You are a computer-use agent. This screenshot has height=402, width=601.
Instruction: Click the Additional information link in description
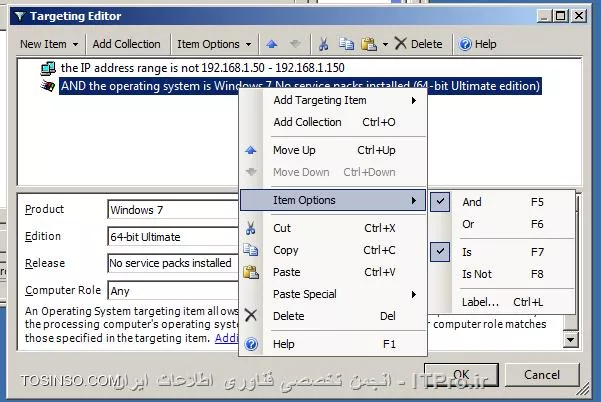(227, 338)
